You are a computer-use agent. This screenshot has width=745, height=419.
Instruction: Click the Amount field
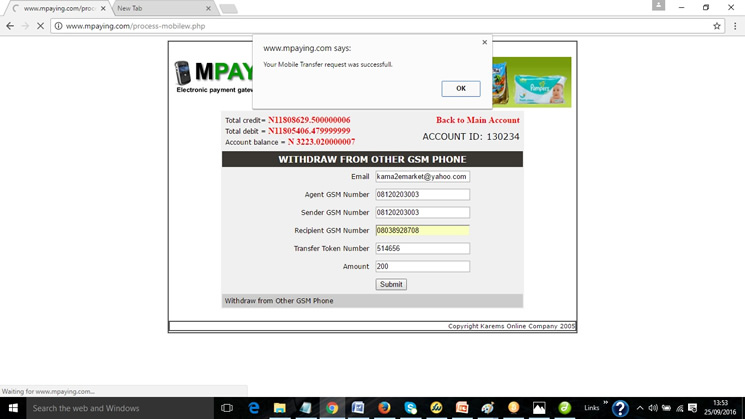click(x=421, y=266)
